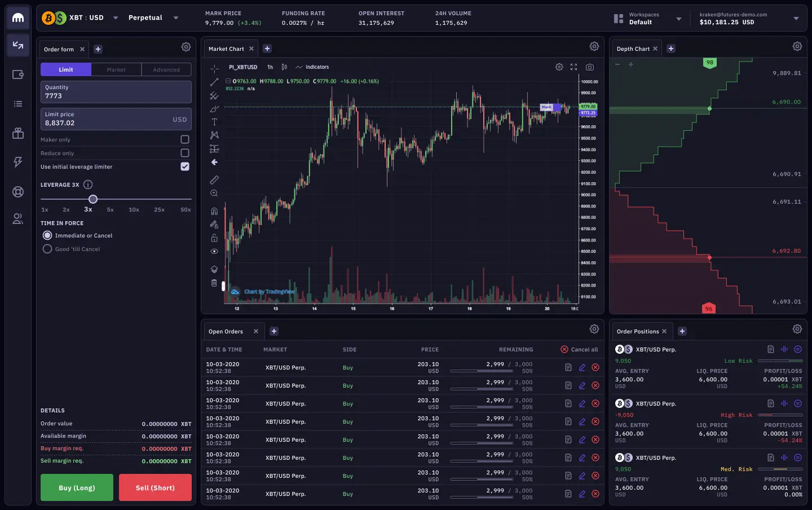Uncheck Use initial leverage limiter

click(x=185, y=166)
